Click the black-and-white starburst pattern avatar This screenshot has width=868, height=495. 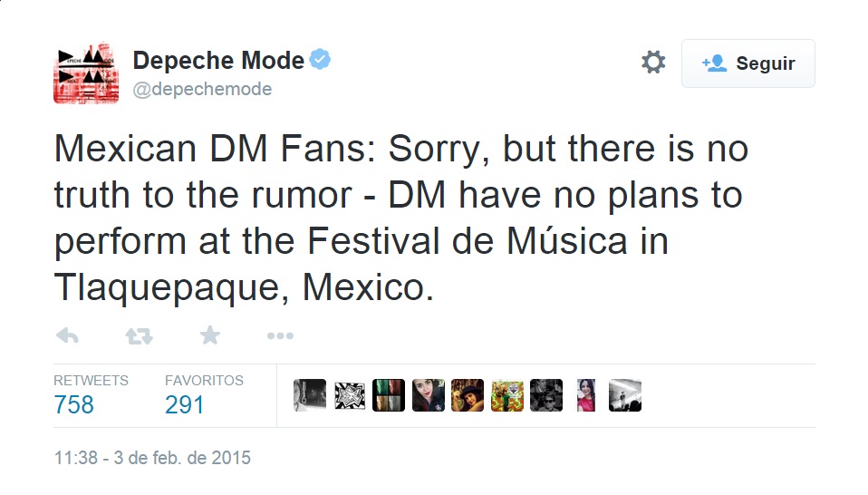click(x=350, y=395)
